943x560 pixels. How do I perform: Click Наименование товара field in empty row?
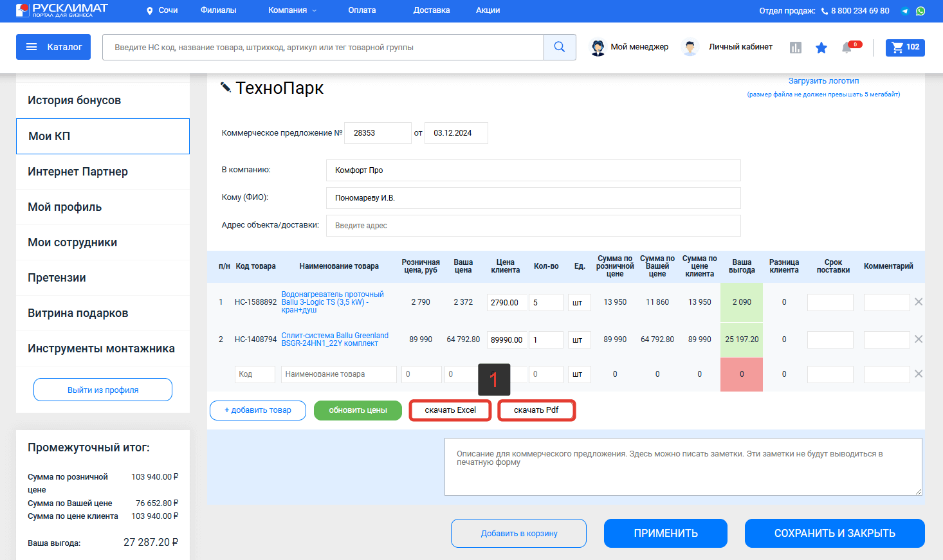[338, 374]
